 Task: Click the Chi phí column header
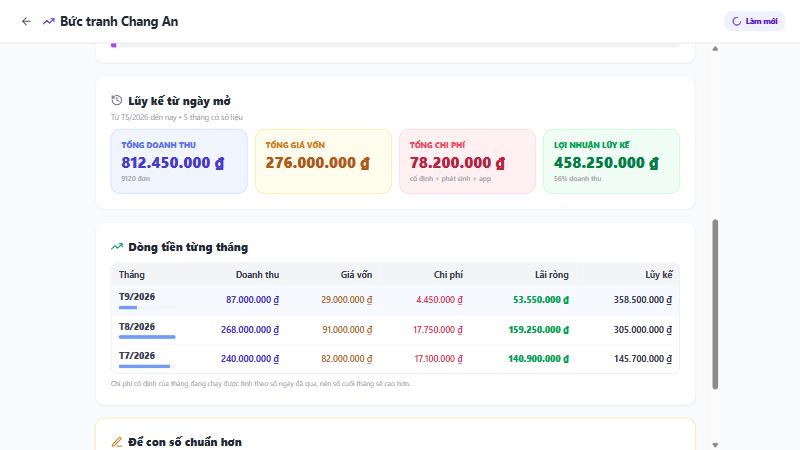448,274
